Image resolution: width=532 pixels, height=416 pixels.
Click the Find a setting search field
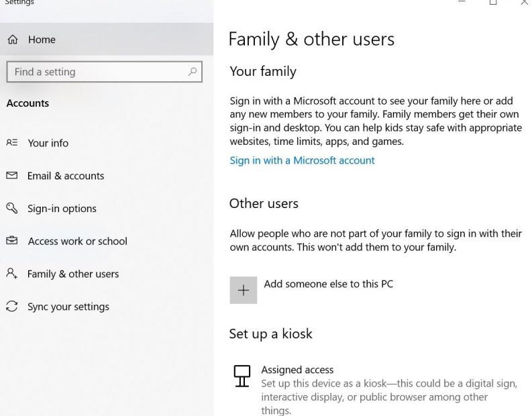[104, 72]
